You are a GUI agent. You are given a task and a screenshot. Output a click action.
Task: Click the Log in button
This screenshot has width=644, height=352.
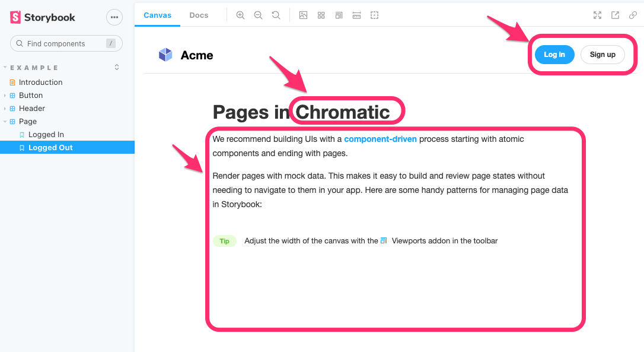[x=554, y=55]
